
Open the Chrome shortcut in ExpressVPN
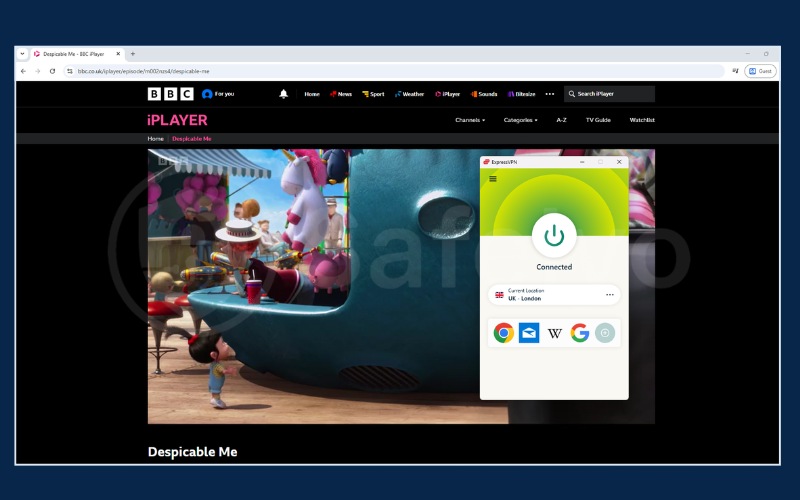pyautogui.click(x=504, y=333)
